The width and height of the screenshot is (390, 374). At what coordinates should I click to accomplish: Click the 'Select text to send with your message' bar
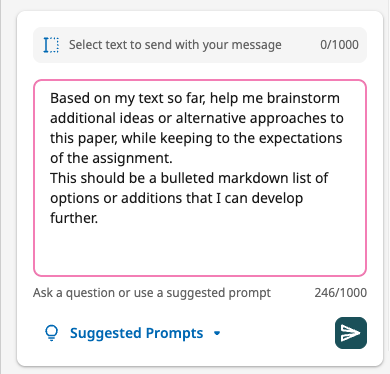(200, 45)
